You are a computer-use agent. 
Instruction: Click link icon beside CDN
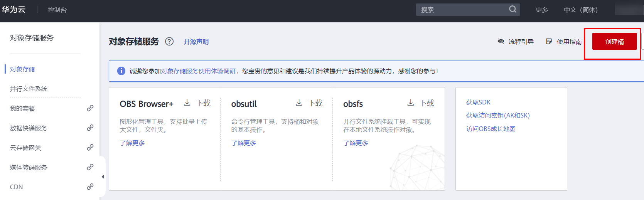tap(90, 187)
